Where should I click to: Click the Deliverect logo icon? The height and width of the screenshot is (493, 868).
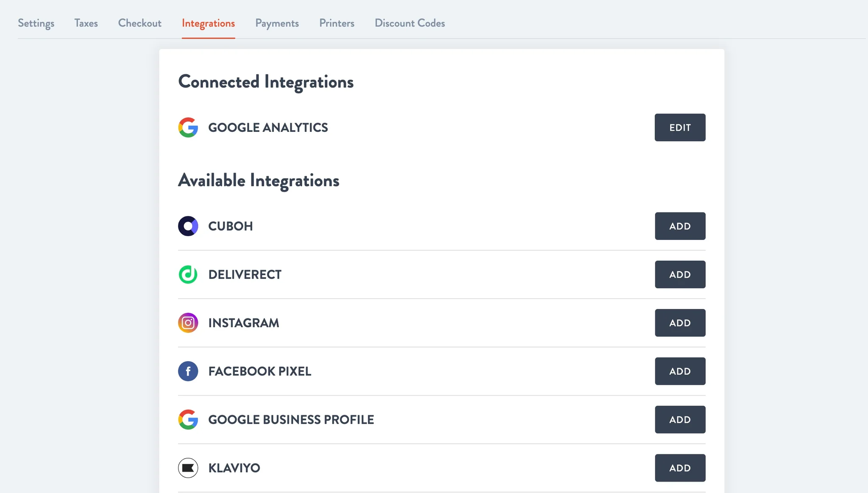(188, 274)
